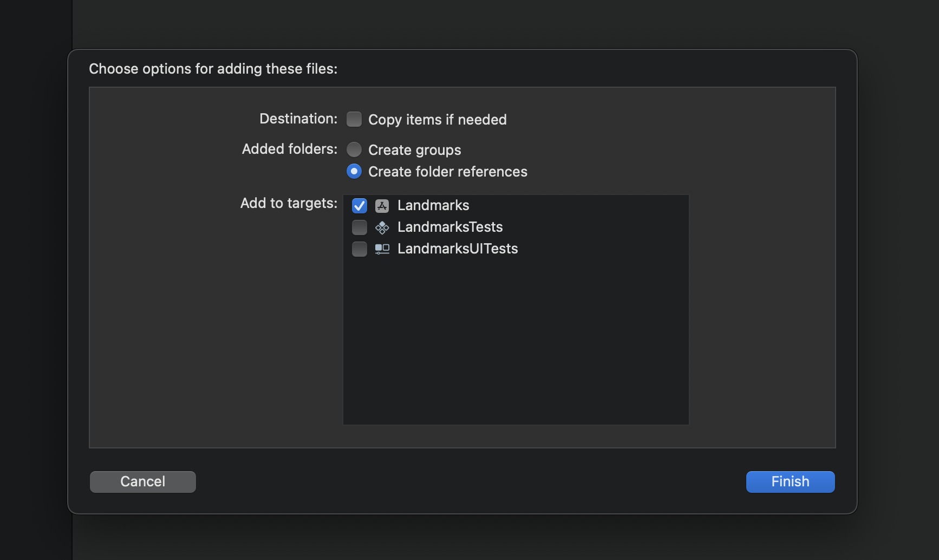Screen dimensions: 939x560
Task: Enable the Copy items if needed checkbox
Action: (x=354, y=119)
